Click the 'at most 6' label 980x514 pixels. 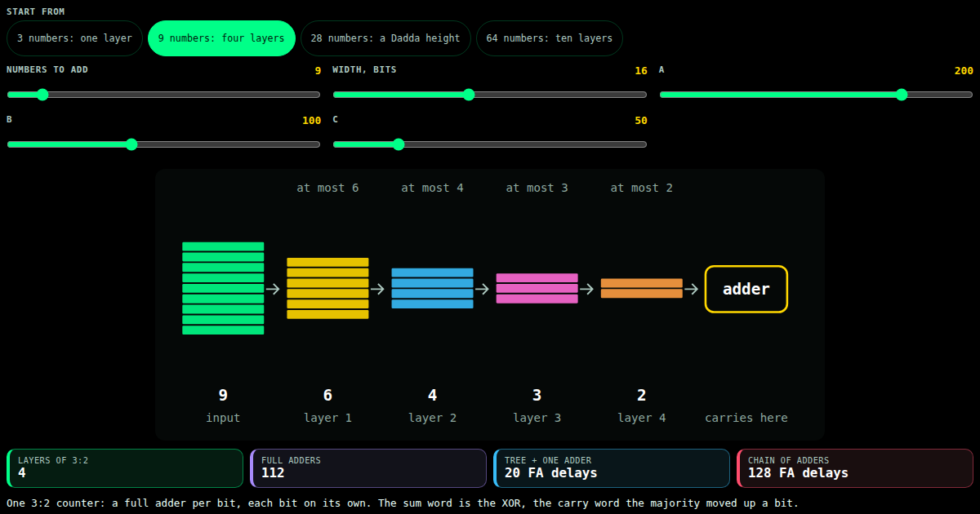click(327, 188)
